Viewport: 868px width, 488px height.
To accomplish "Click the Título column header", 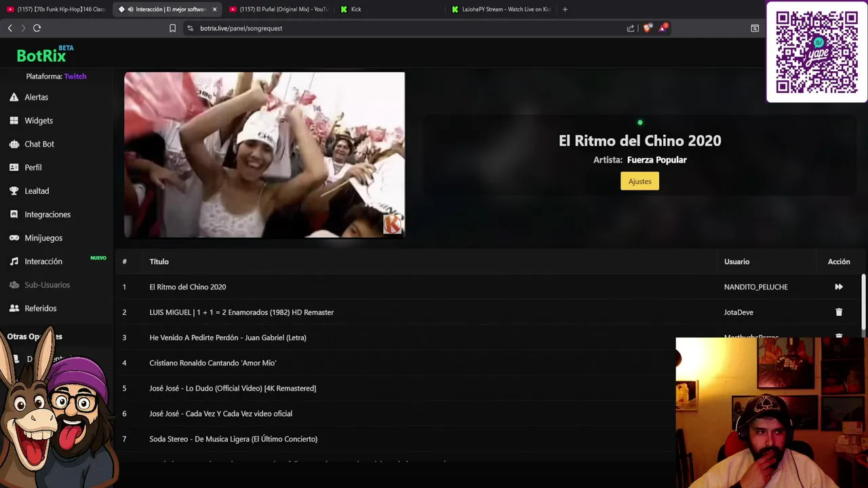I will [159, 262].
